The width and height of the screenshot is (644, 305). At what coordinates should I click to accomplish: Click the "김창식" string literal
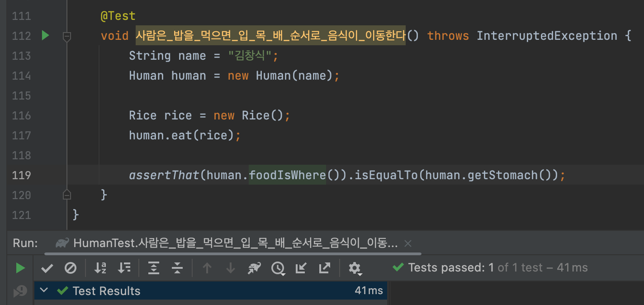250,56
